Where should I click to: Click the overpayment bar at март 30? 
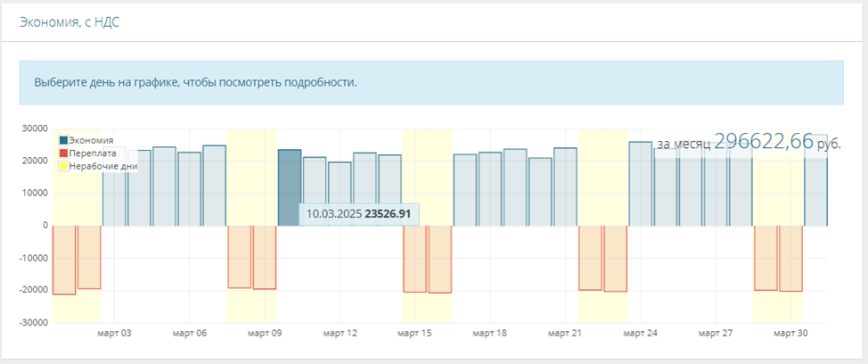tap(791, 259)
